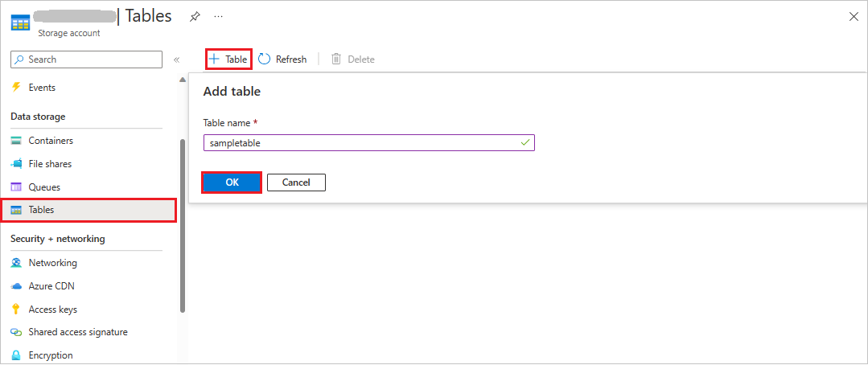Confirm with the OK button
This screenshot has width=868, height=365.
232,182
